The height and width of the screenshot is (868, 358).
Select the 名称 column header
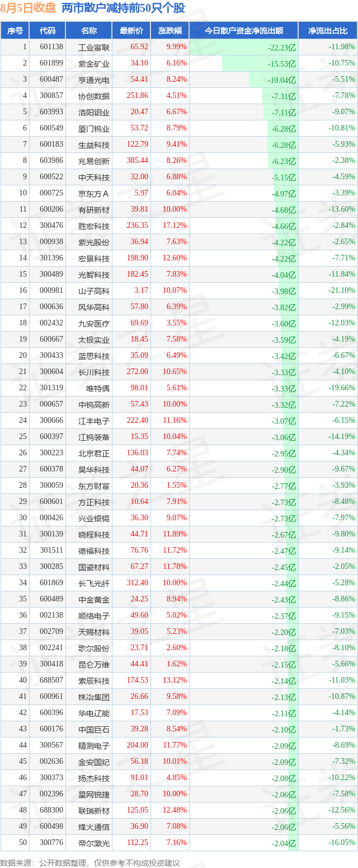[x=89, y=30]
